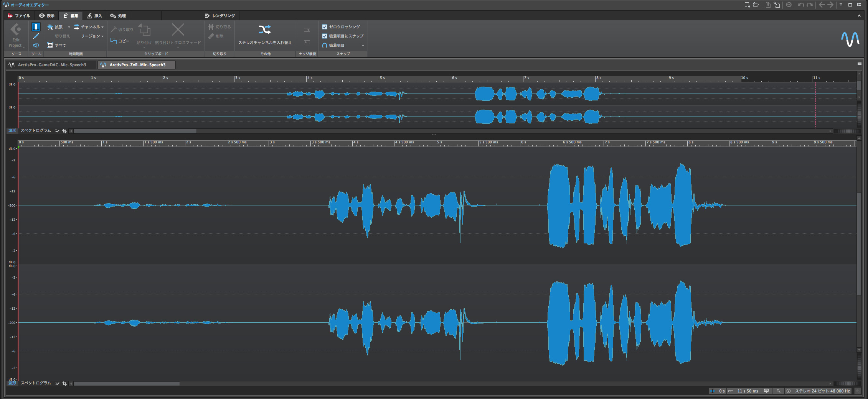Viewport: 868px width, 399px height.
Task: Open the zoom magnifier in status bar
Action: click(779, 391)
